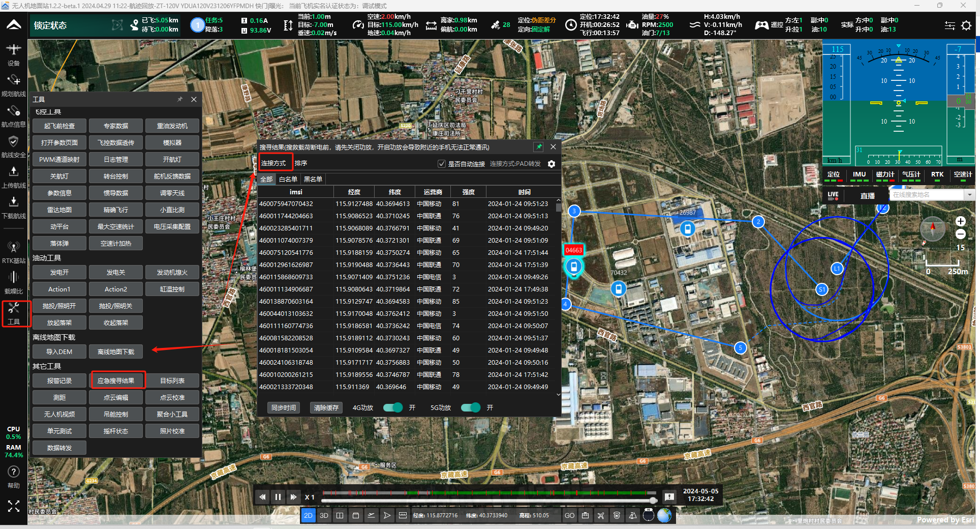
Task: Sort table by the 强度 column header
Action: 468,192
